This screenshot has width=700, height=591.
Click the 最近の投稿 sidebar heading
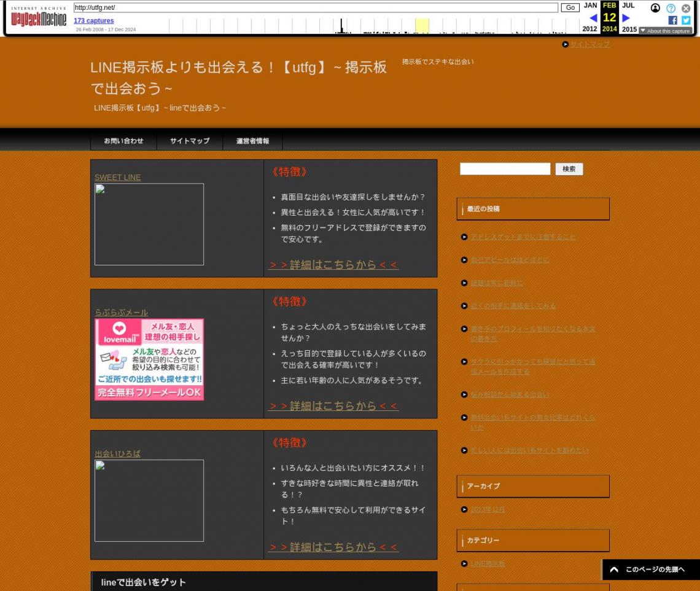pyautogui.click(x=533, y=209)
